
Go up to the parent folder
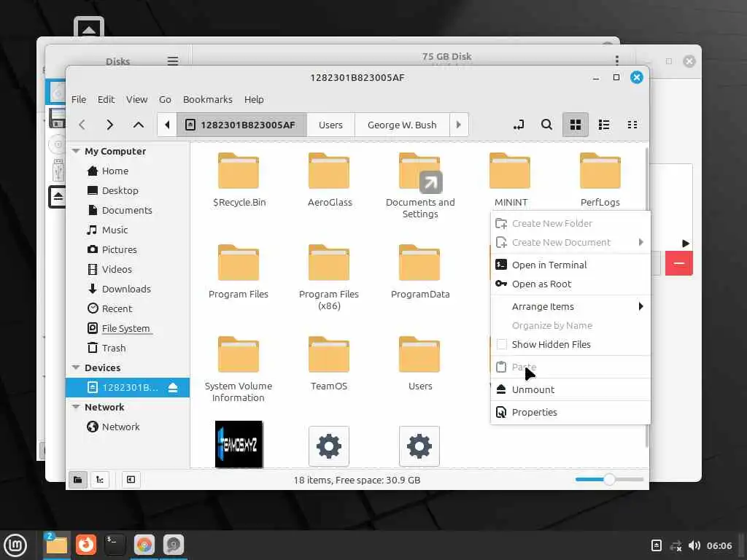point(138,125)
